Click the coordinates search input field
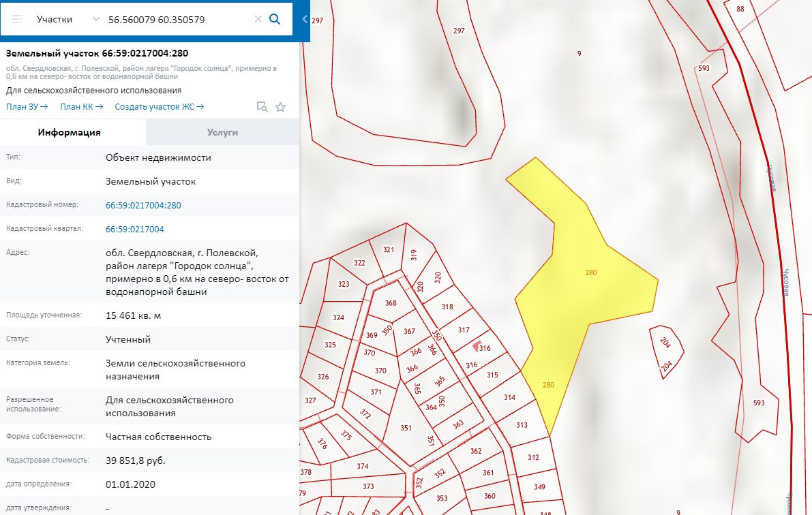The width and height of the screenshot is (812, 515). click(178, 19)
